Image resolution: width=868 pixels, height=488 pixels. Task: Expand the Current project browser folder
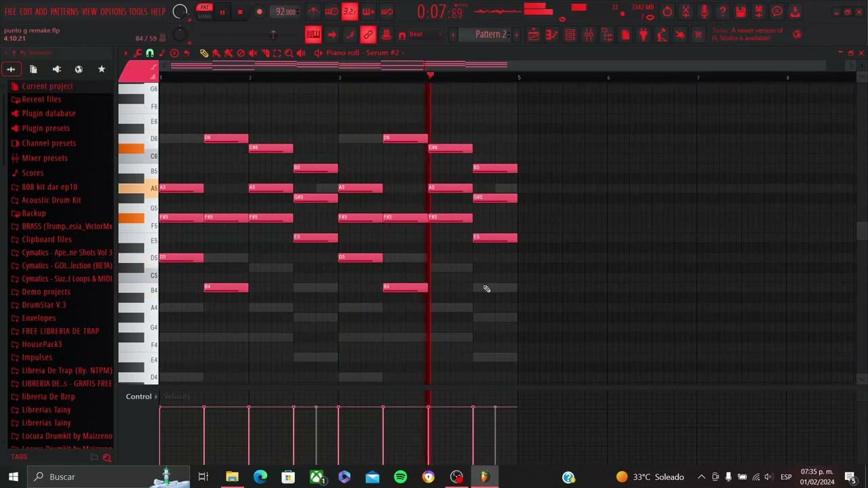coord(47,86)
